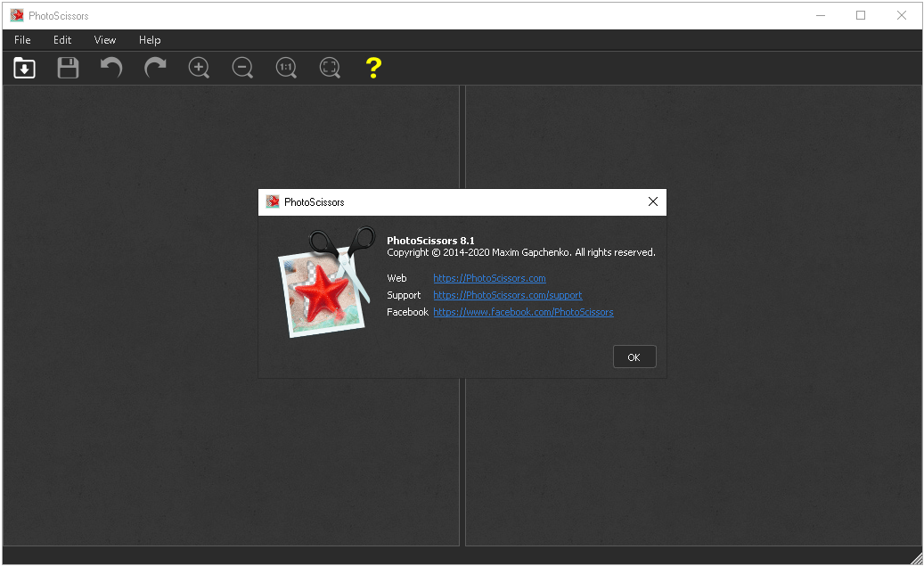Click the yellow question mark Help icon

(373, 68)
